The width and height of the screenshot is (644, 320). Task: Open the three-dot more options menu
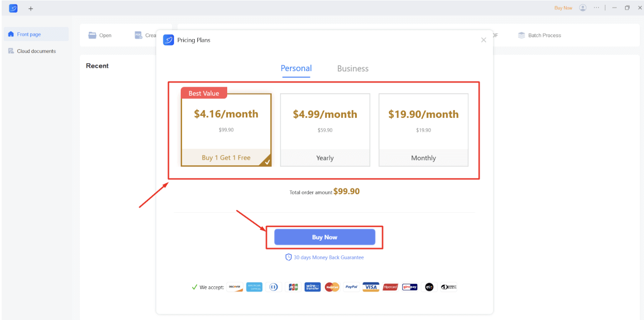(x=596, y=8)
